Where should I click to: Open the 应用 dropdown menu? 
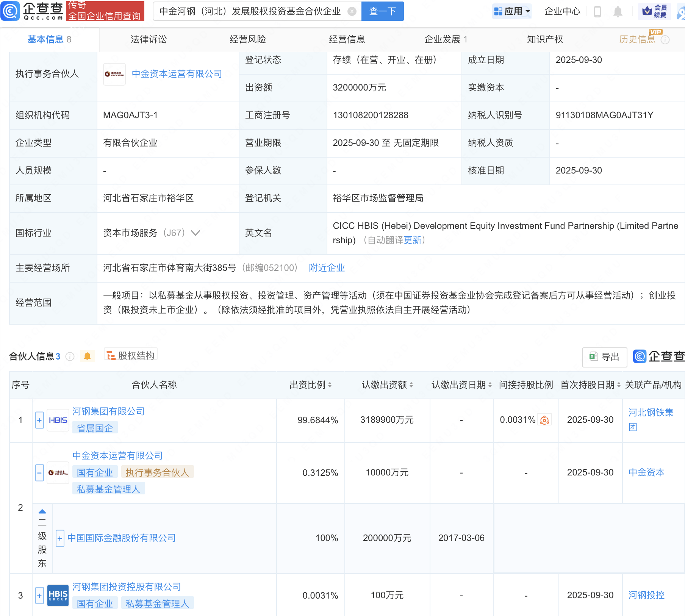[512, 11]
